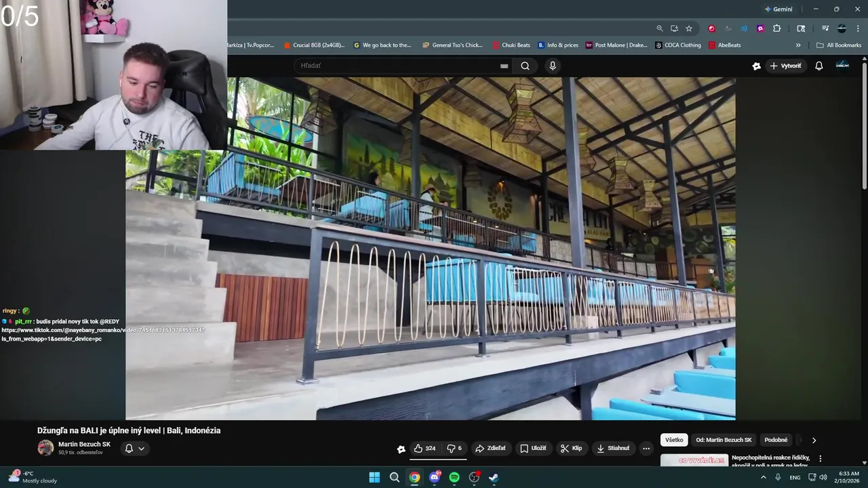Open Discord from the taskbar
This screenshot has height=488, width=868.
click(435, 477)
